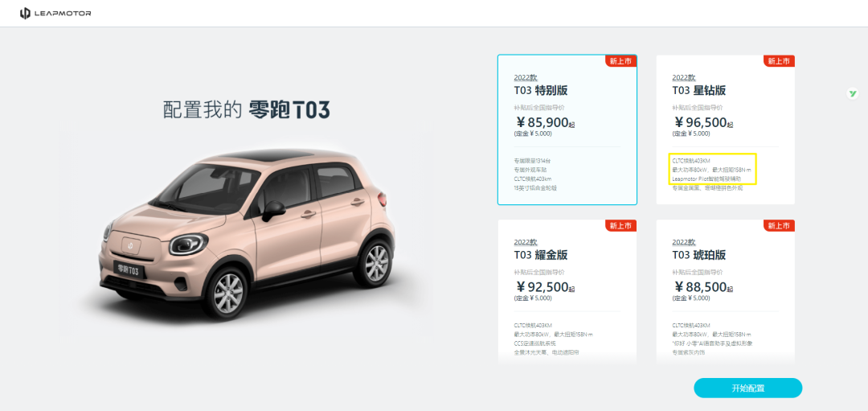The height and width of the screenshot is (411, 868).
Task: Select the T03 特别版 model option
Action: [567, 129]
